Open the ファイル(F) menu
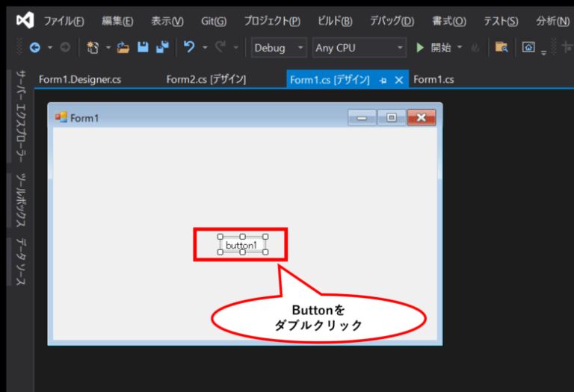This screenshot has width=574, height=392. pos(64,21)
